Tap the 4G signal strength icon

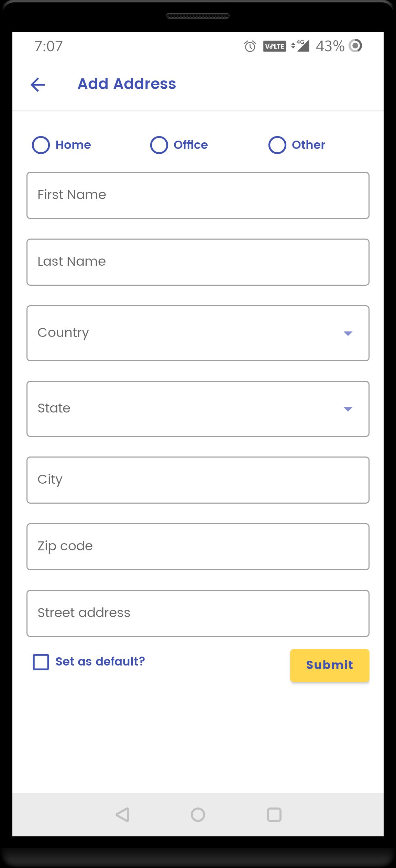(x=301, y=46)
